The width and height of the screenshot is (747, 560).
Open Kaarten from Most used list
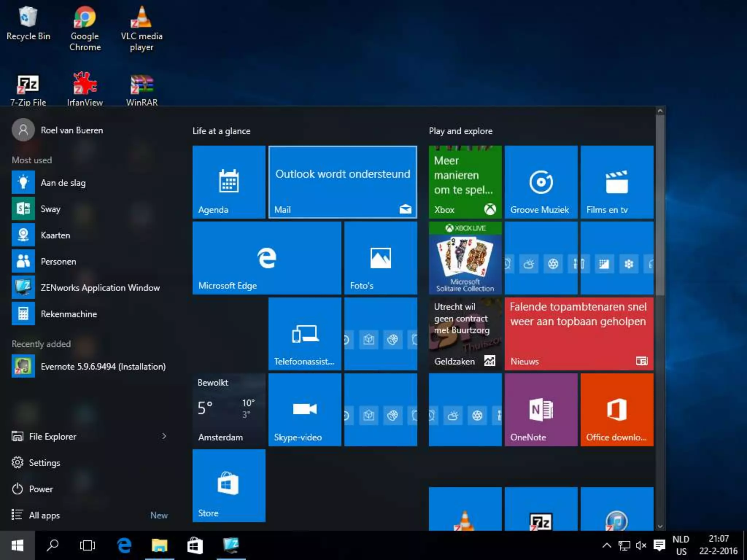point(91,234)
